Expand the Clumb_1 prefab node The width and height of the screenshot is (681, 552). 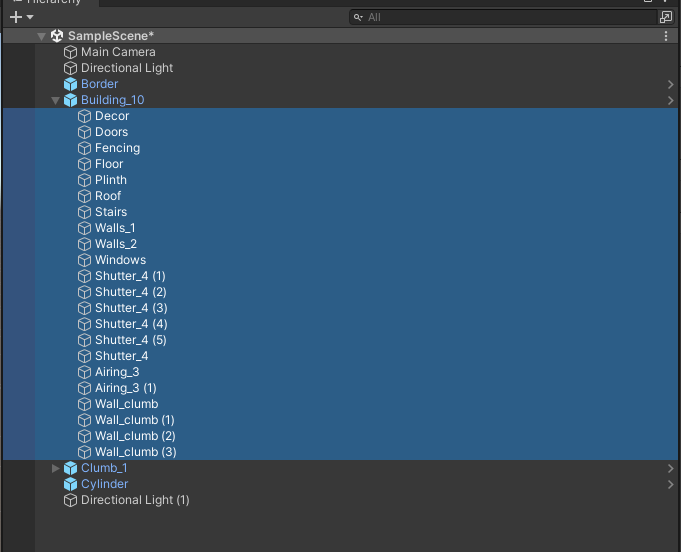coord(56,468)
